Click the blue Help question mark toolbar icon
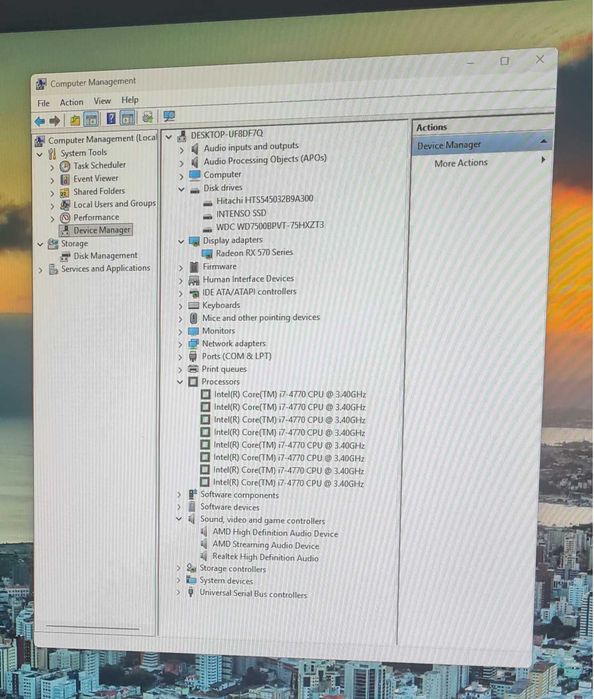The height and width of the screenshot is (699, 594). 111,119
